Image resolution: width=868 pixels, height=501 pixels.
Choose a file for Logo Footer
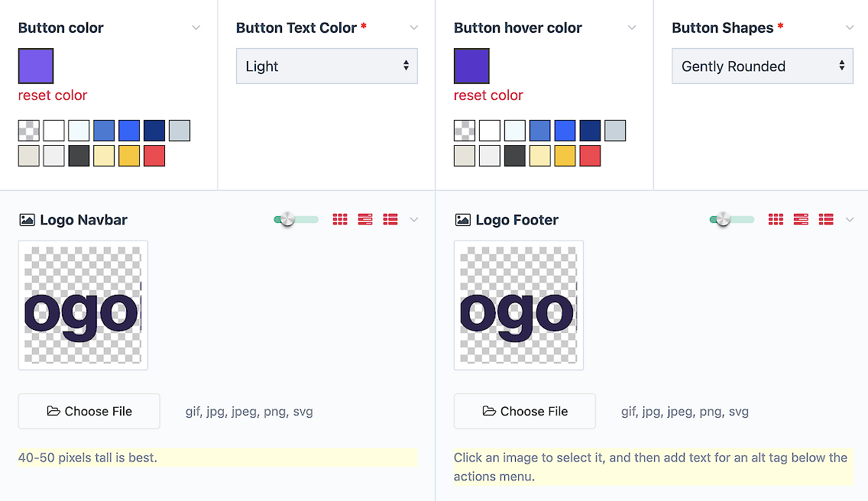[x=525, y=412]
